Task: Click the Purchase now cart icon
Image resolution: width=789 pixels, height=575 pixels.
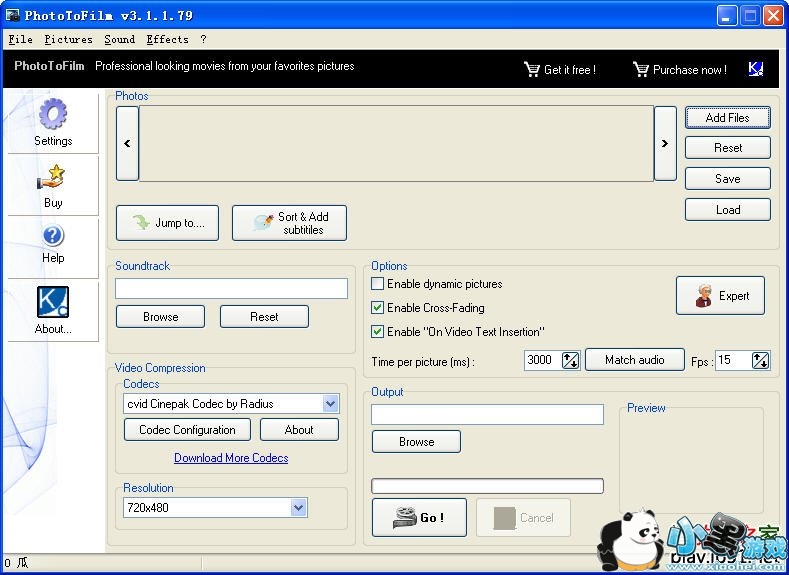Action: pos(641,69)
